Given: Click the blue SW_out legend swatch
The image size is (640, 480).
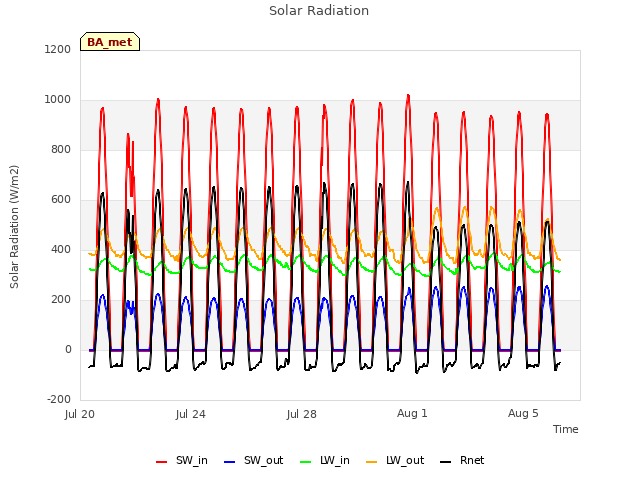Looking at the screenshot, I should (230, 462).
